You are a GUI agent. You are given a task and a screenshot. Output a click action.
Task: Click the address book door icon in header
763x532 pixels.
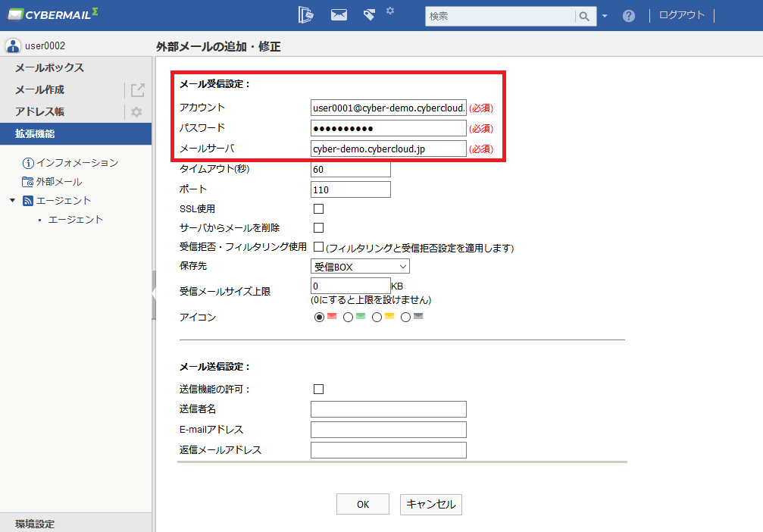[305, 15]
